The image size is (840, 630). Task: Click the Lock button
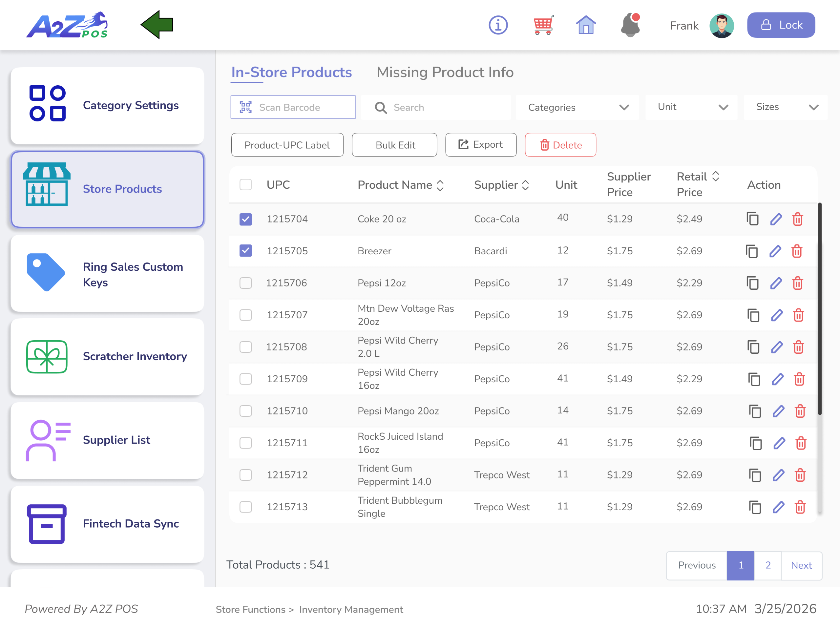[781, 25]
